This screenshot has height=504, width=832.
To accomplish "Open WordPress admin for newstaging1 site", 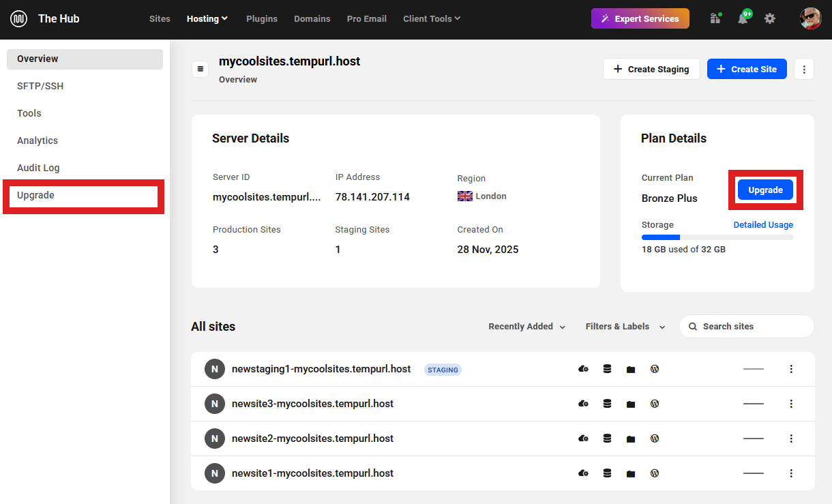I will 655,369.
